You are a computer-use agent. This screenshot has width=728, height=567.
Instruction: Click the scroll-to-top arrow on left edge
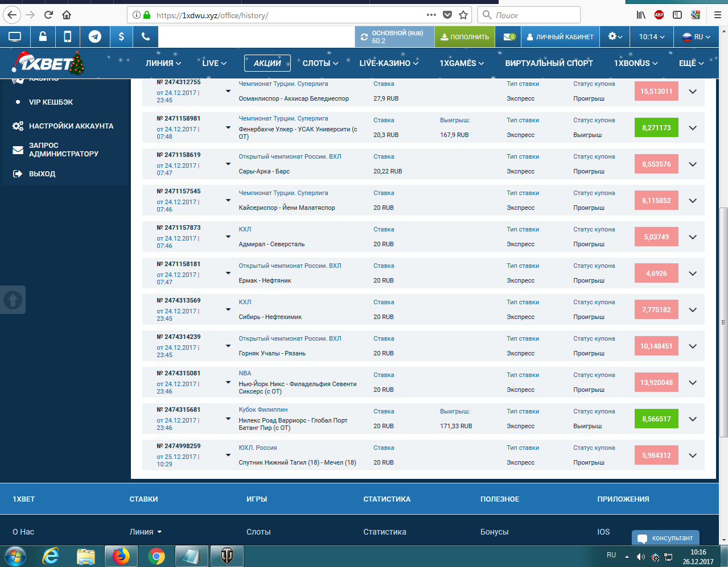13,300
